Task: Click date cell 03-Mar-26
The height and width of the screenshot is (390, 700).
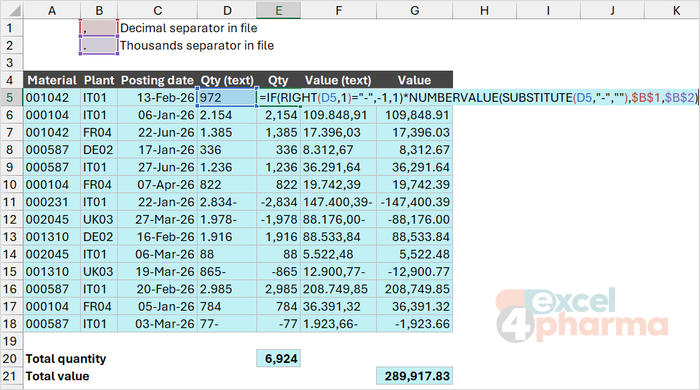Action: [158, 324]
